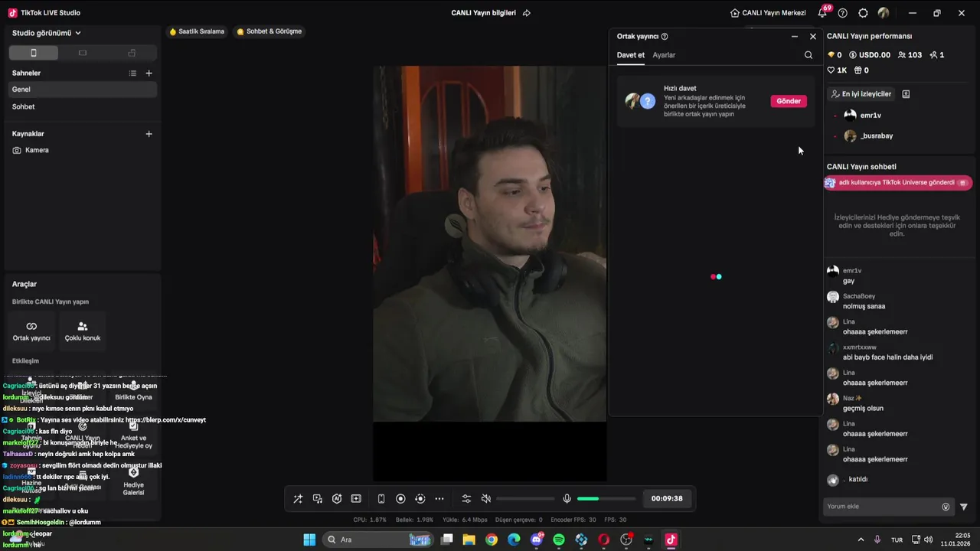Open CANLI Yayın Merkezi
The height and width of the screenshot is (551, 980).
click(x=768, y=13)
